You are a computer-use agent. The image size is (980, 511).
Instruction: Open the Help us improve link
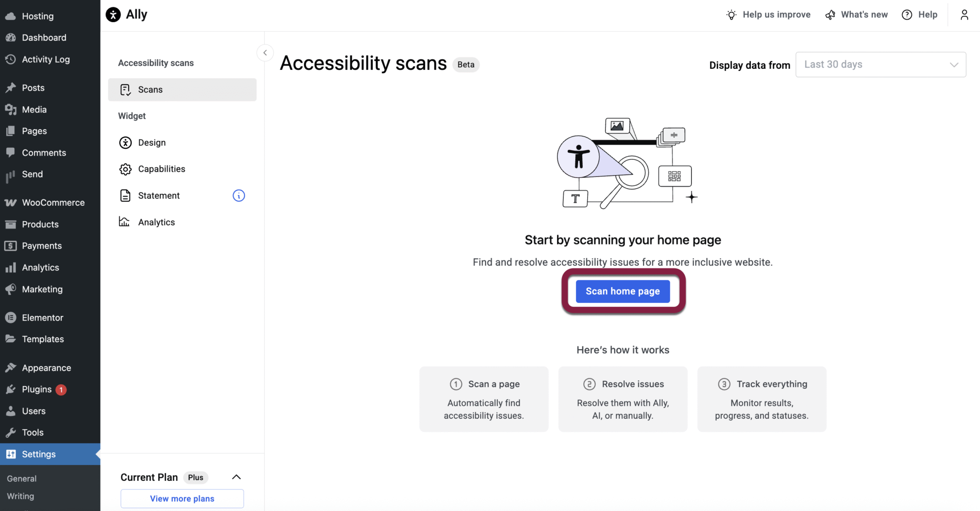768,14
